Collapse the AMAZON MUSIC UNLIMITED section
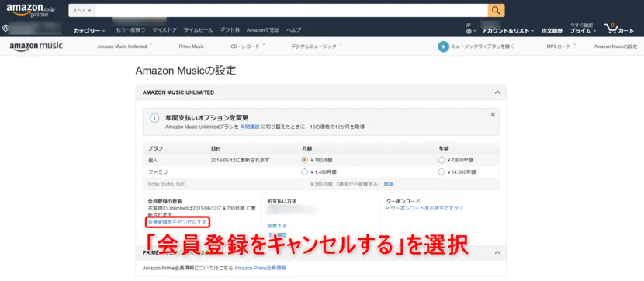 tap(497, 92)
